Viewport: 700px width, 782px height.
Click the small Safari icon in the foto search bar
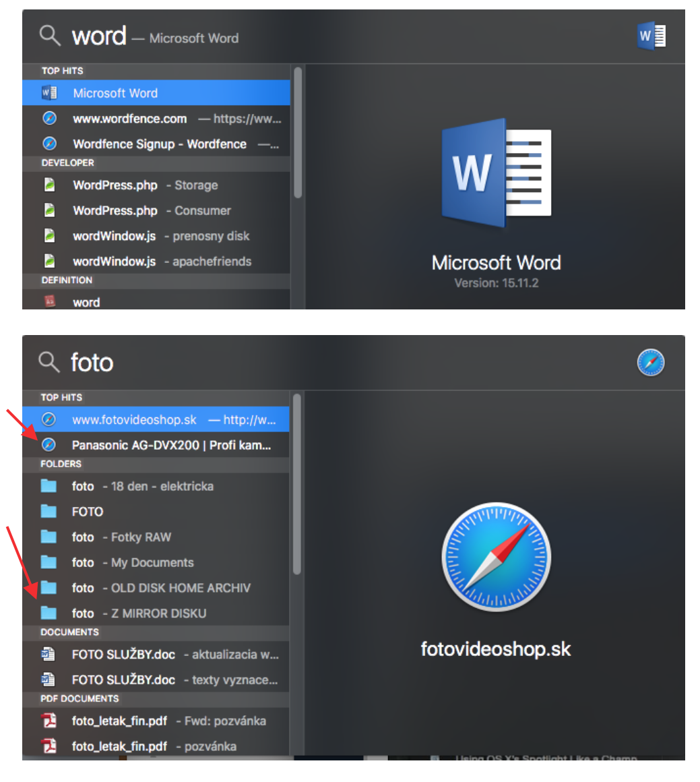651,363
